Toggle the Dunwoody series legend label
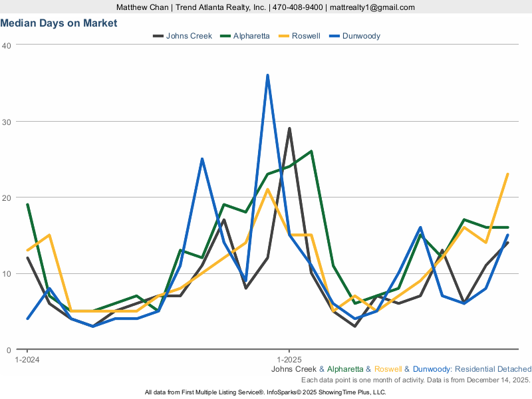The width and height of the screenshot is (532, 399). click(361, 36)
